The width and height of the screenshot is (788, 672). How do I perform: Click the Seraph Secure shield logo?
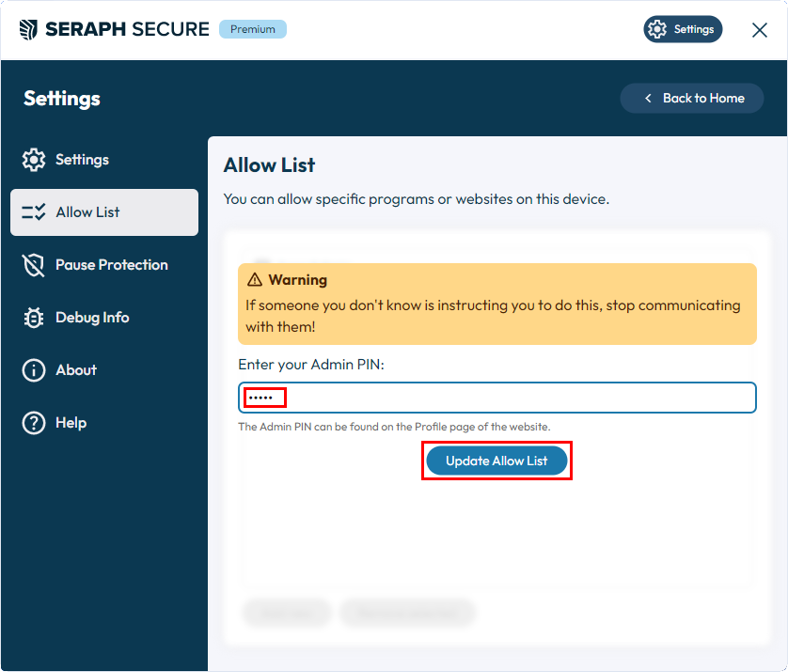tap(28, 30)
